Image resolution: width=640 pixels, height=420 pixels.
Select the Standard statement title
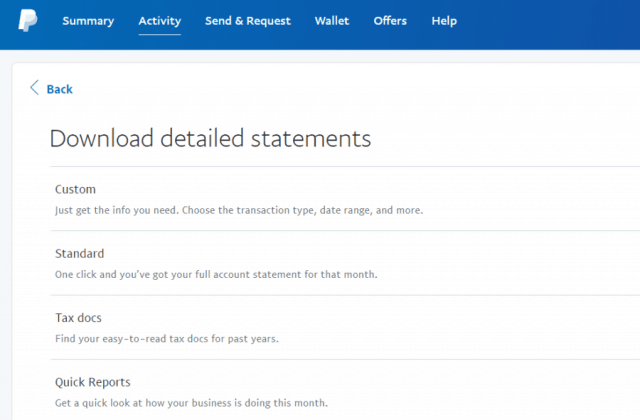point(80,253)
